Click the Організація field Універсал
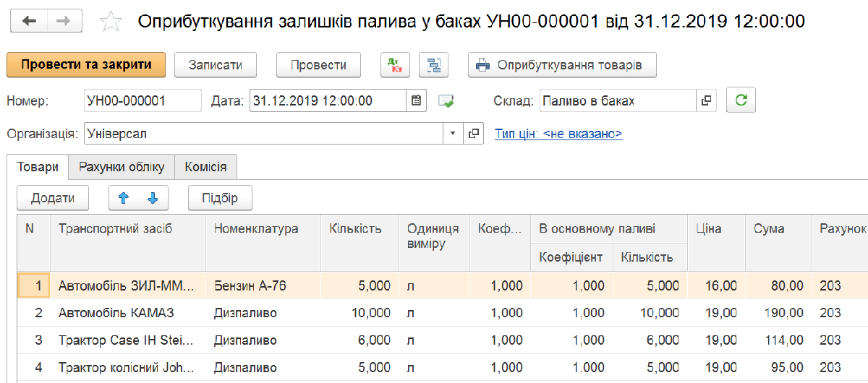 point(263,134)
